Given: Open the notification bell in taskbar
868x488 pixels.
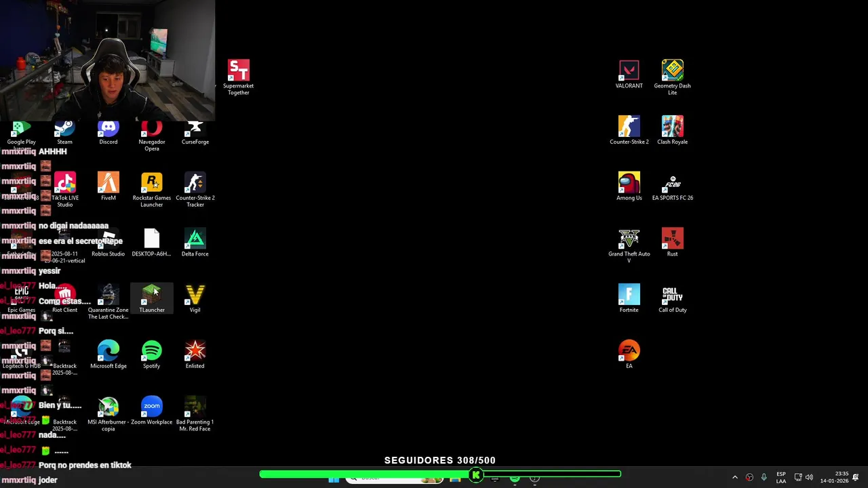Looking at the screenshot, I should coord(856,477).
